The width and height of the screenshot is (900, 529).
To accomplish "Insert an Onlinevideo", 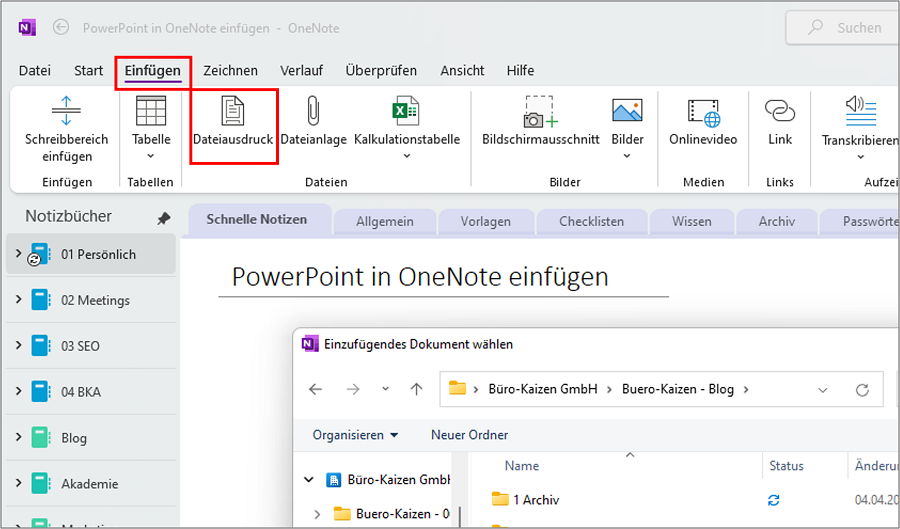I will coord(703,112).
